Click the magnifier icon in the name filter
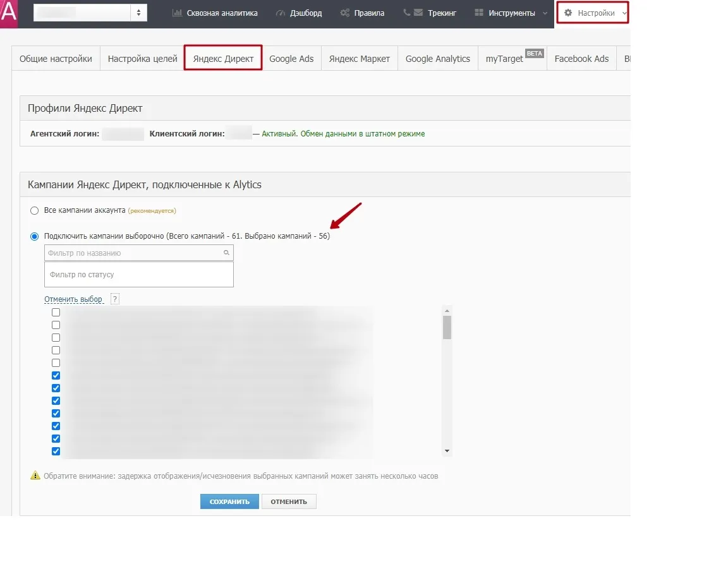This screenshot has height=576, width=728. click(x=227, y=253)
